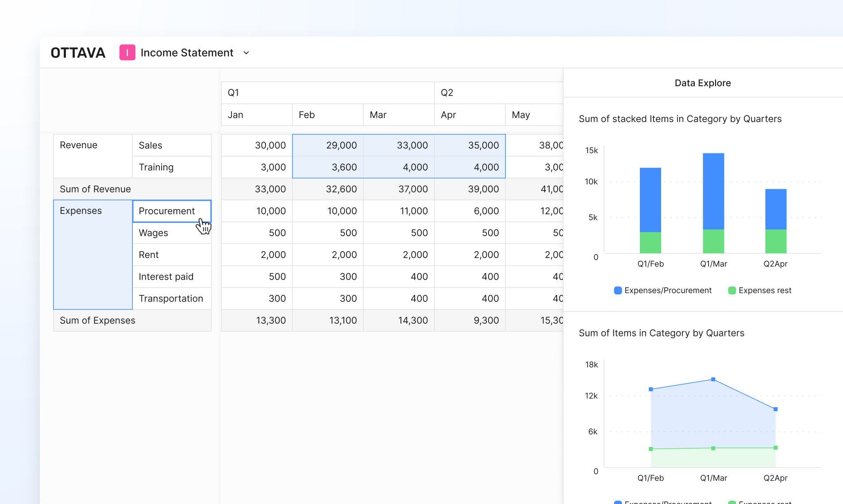Click the Q2Apr bar's green segment
Viewport: 843px width, 504px height.
[775, 241]
